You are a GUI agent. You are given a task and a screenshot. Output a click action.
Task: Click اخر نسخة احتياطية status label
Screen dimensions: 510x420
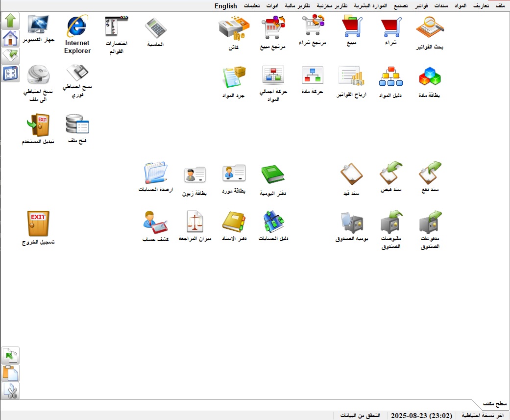pyautogui.click(x=483, y=416)
